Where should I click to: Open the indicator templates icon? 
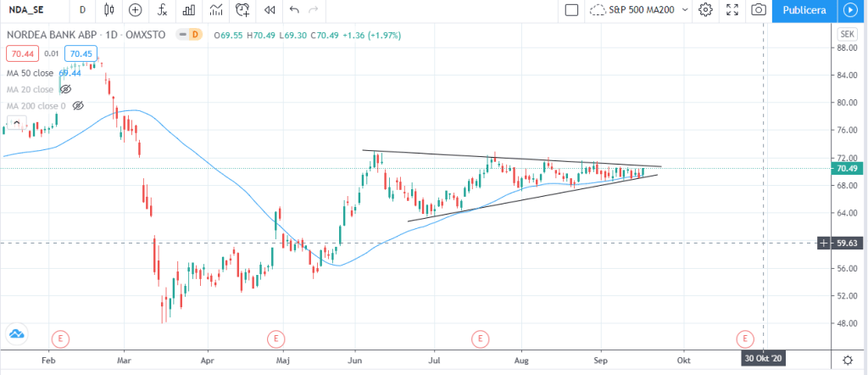[x=217, y=10]
